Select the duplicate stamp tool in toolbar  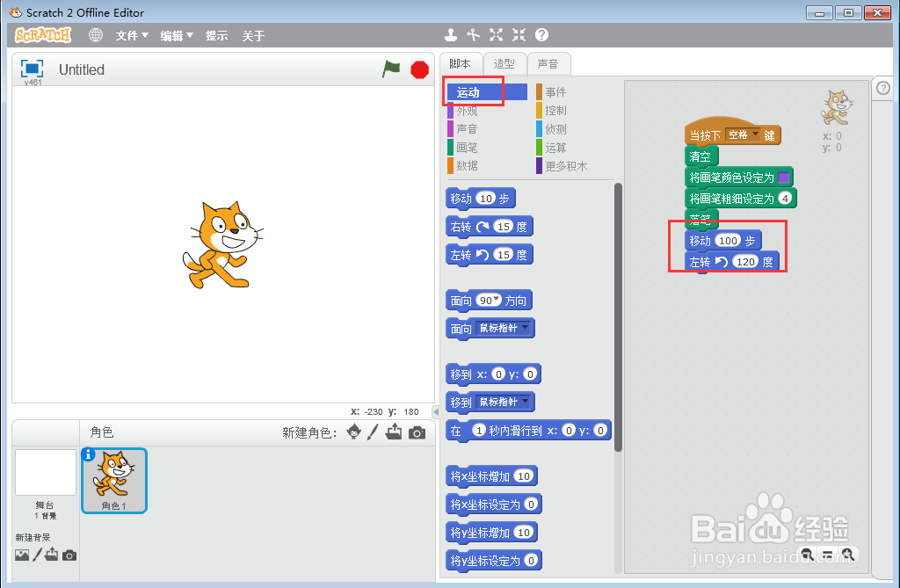tap(451, 35)
